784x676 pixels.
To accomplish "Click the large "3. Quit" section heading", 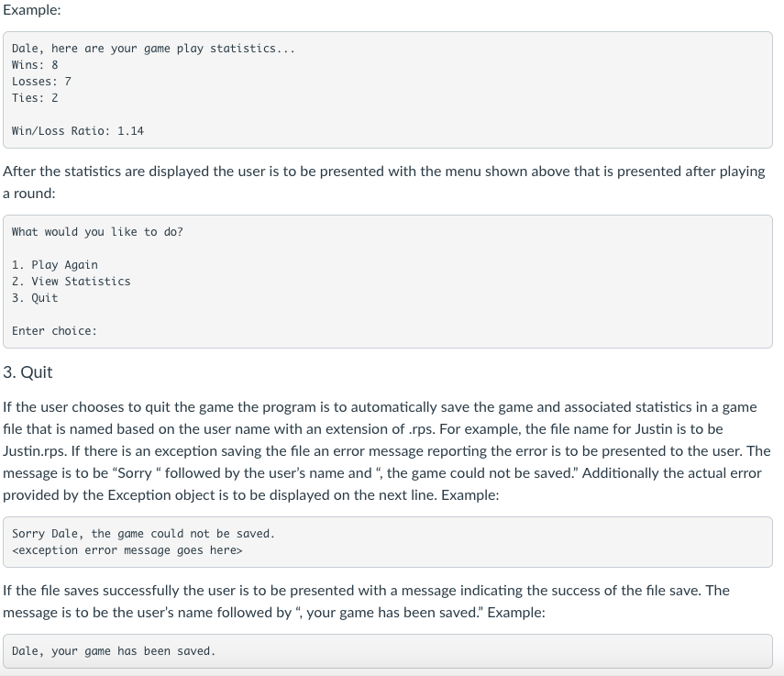I will coord(28,372).
